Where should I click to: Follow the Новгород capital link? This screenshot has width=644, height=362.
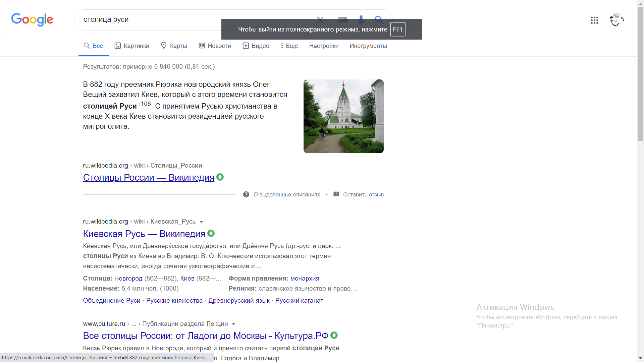pos(128,279)
